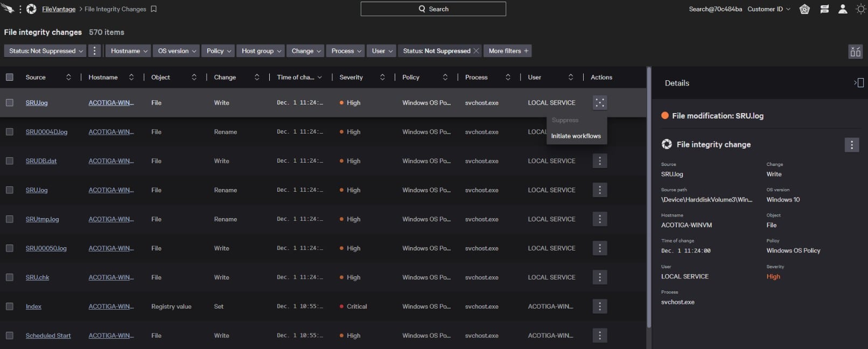Sort by User column
868x349 pixels.
(x=571, y=78)
